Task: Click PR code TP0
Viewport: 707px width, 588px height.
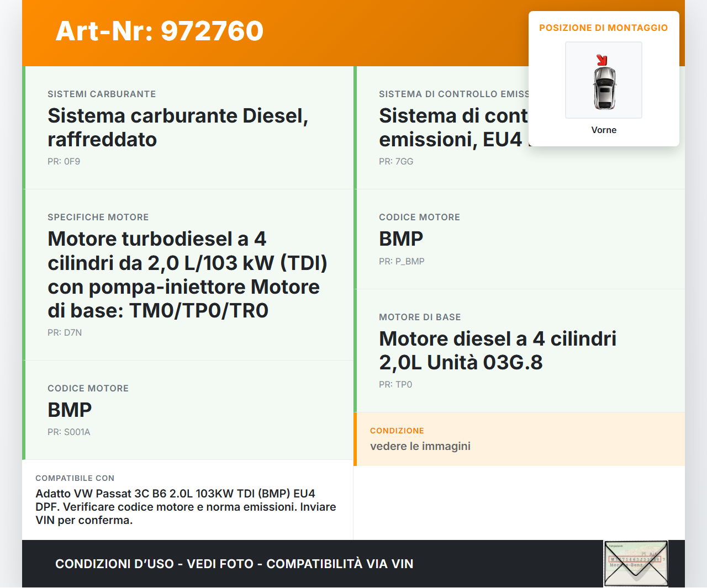Action: 395,385
